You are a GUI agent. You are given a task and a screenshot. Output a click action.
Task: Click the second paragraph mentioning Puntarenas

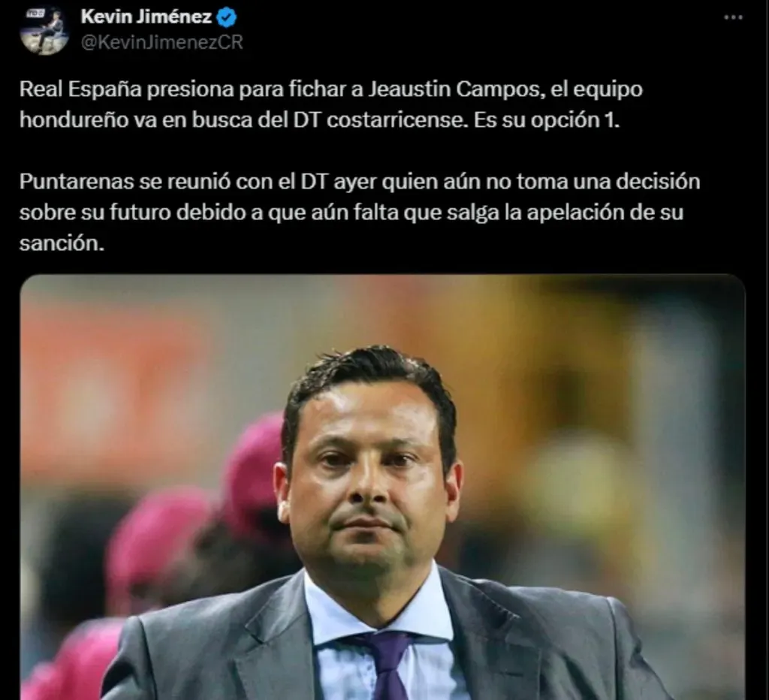click(x=360, y=212)
